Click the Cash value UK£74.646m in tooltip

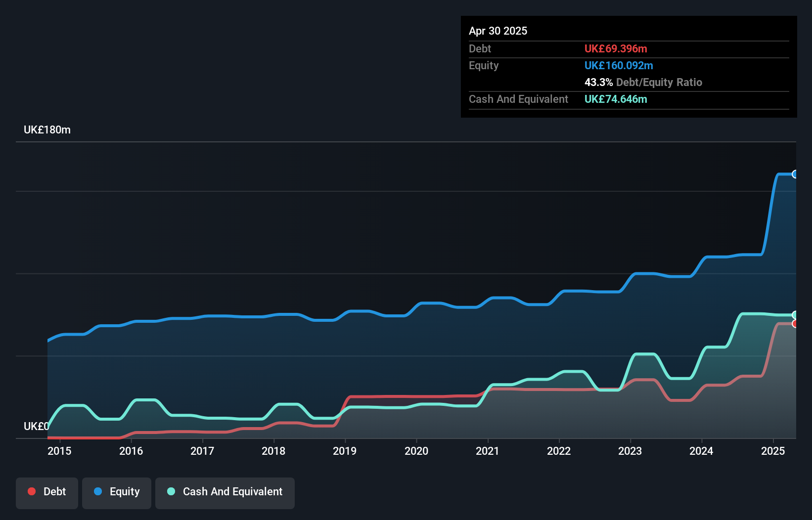[x=616, y=99]
